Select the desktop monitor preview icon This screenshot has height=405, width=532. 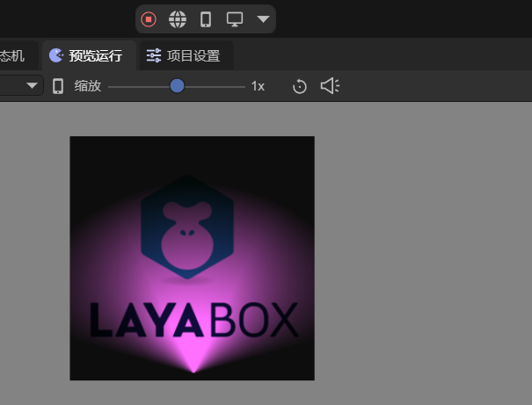pyautogui.click(x=235, y=18)
